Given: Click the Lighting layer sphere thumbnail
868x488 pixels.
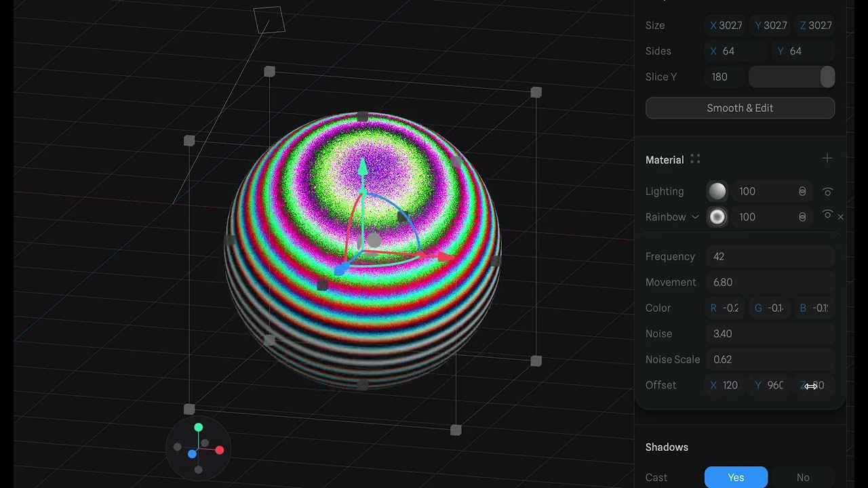Looking at the screenshot, I should [x=717, y=191].
